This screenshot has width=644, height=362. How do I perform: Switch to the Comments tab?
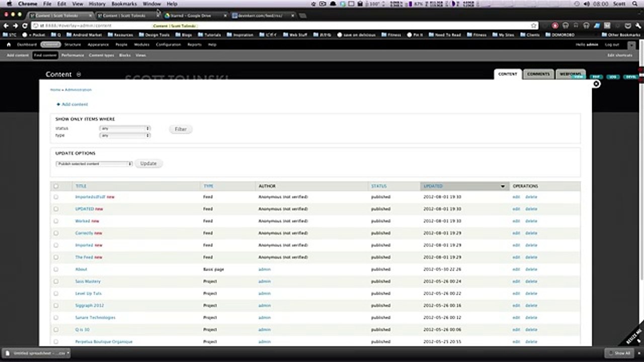[538, 74]
